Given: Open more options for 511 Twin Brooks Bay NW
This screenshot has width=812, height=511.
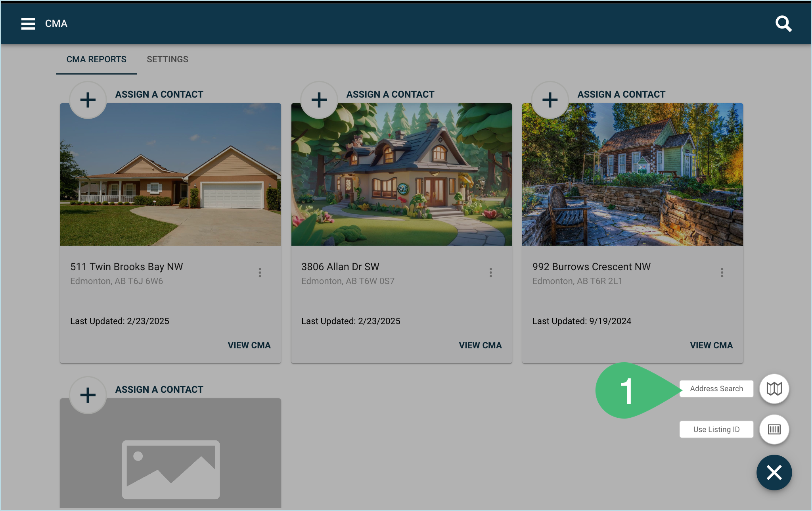Looking at the screenshot, I should click(x=260, y=273).
